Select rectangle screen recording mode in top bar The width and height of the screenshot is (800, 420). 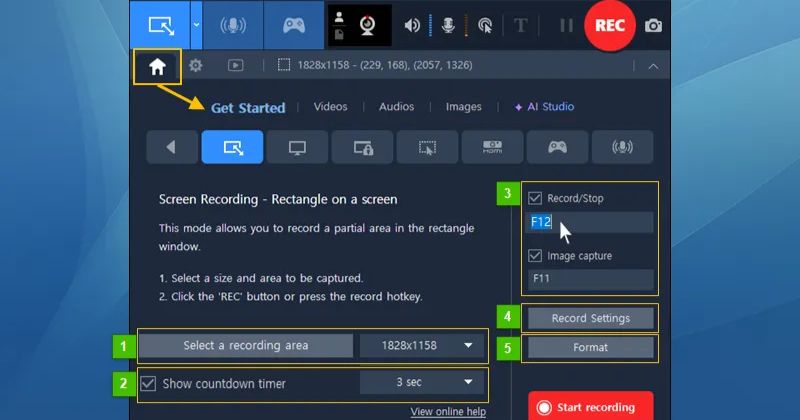point(161,25)
